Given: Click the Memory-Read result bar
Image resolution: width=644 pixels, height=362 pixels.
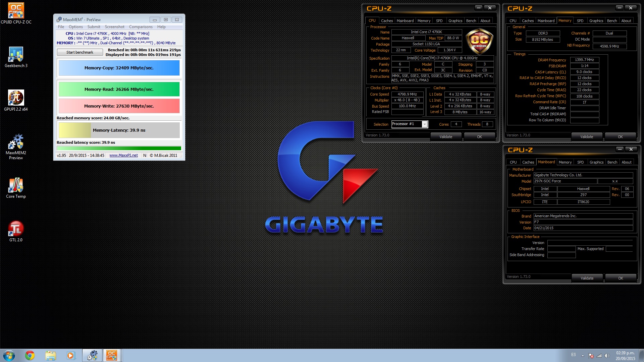Looking at the screenshot, I should point(119,89).
